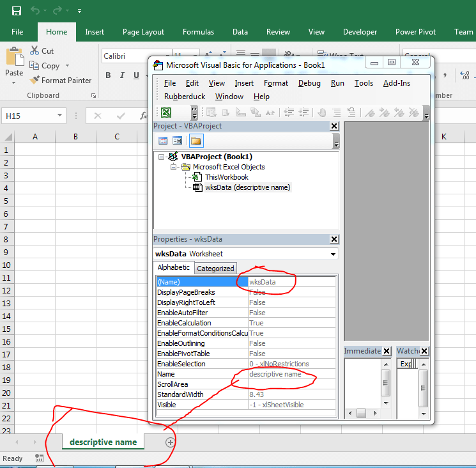Open the Paste options dropdown arrow
The image size is (476, 468).
coord(13,82)
